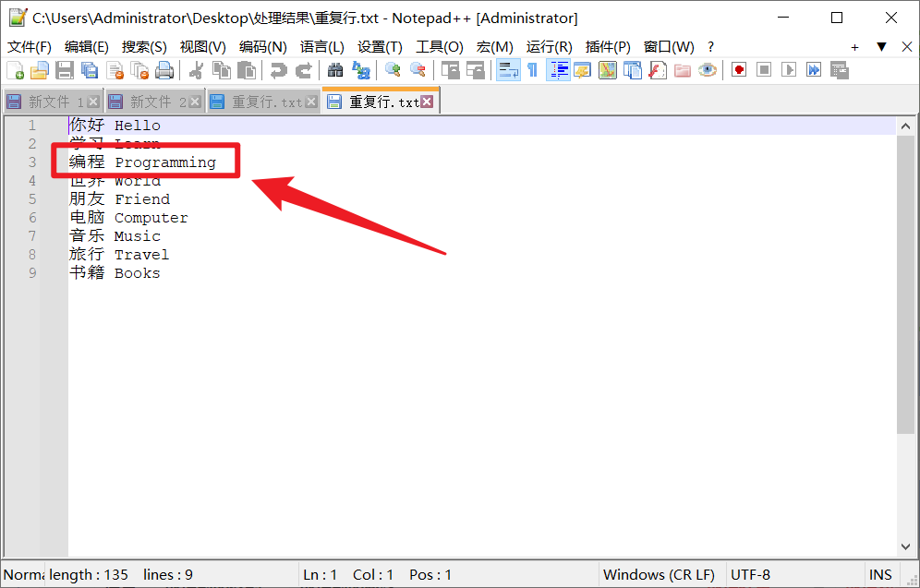Click the plus button in menu bar
920x588 pixels.
[x=854, y=47]
